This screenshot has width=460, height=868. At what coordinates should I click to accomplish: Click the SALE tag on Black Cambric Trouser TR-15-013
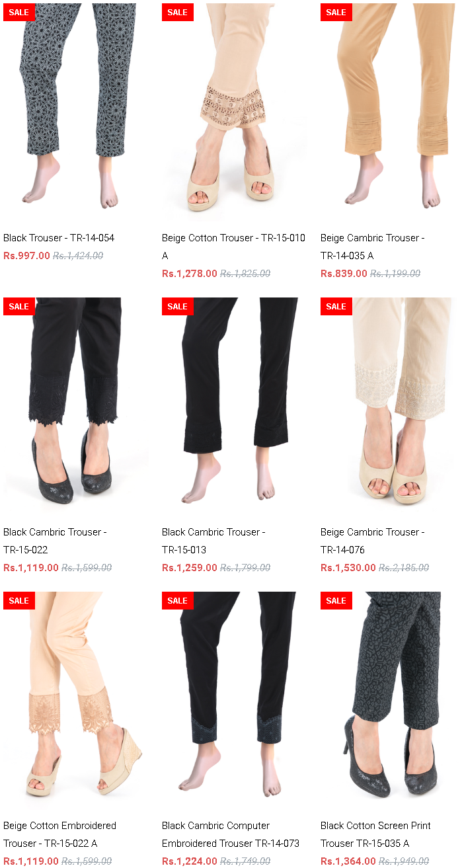point(178,307)
